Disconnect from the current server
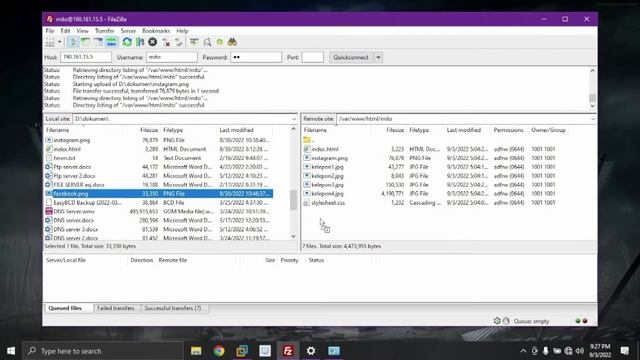Image resolution: width=640 pixels, height=360 pixels. [166, 42]
